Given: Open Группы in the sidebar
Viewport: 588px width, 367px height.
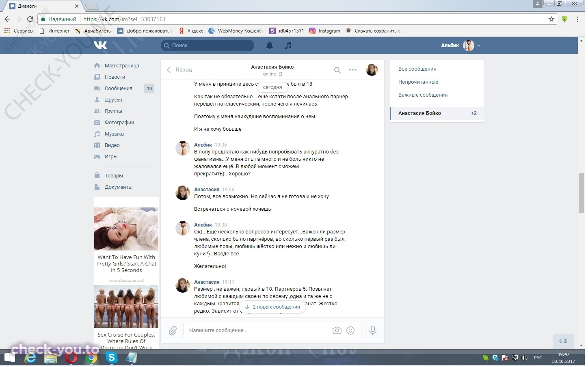Looking at the screenshot, I should pos(108,111).
